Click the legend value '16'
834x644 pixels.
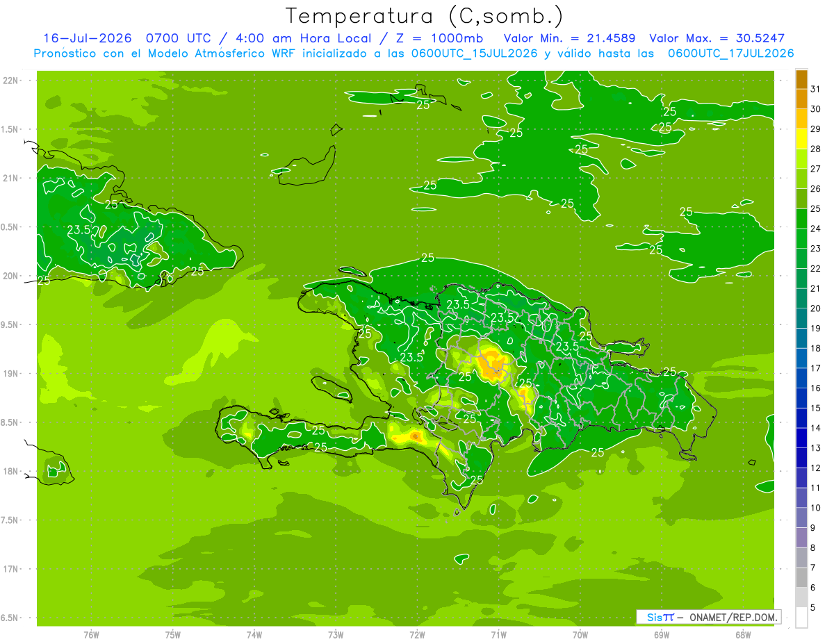coord(815,388)
